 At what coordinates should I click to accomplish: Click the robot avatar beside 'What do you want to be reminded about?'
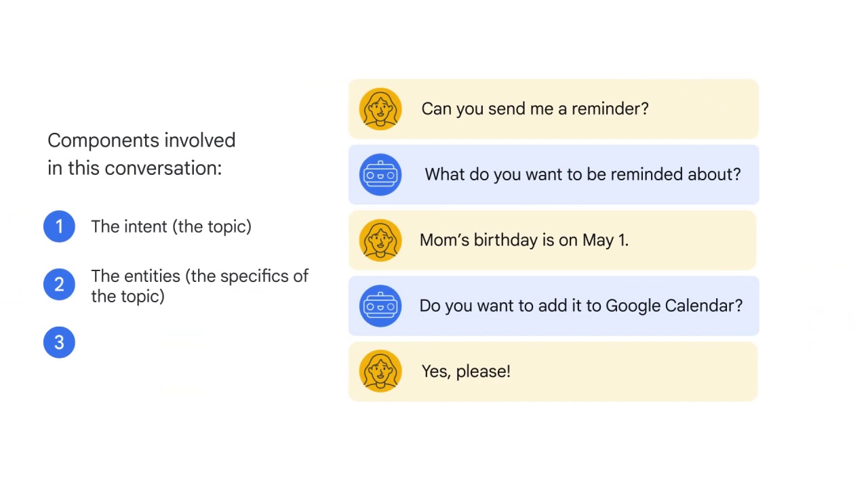click(x=380, y=174)
